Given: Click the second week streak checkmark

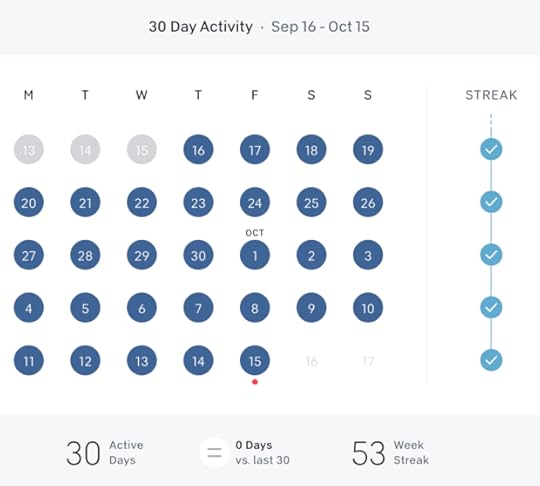Looking at the screenshot, I should click(491, 202).
